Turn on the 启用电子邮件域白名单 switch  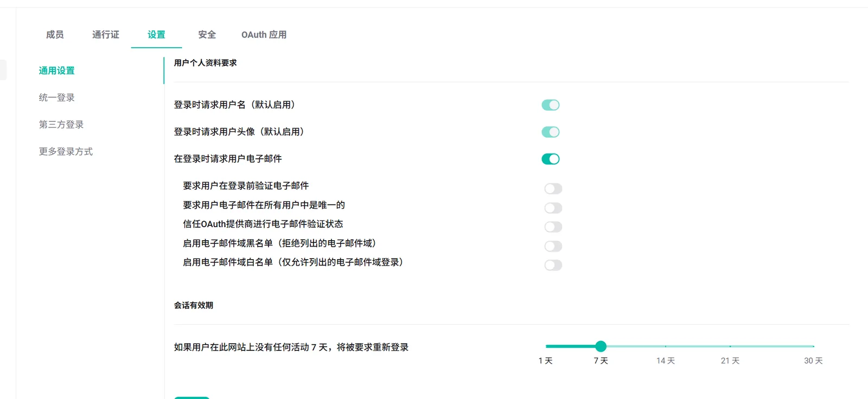tap(553, 265)
